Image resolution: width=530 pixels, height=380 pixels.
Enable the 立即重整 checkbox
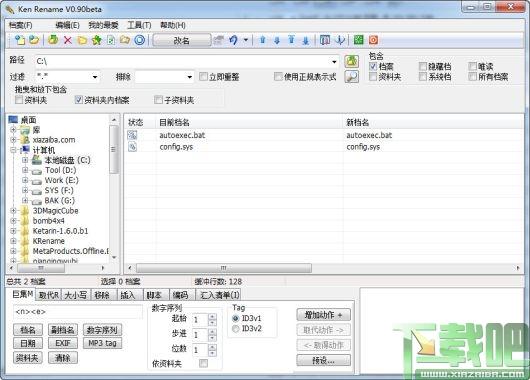203,76
